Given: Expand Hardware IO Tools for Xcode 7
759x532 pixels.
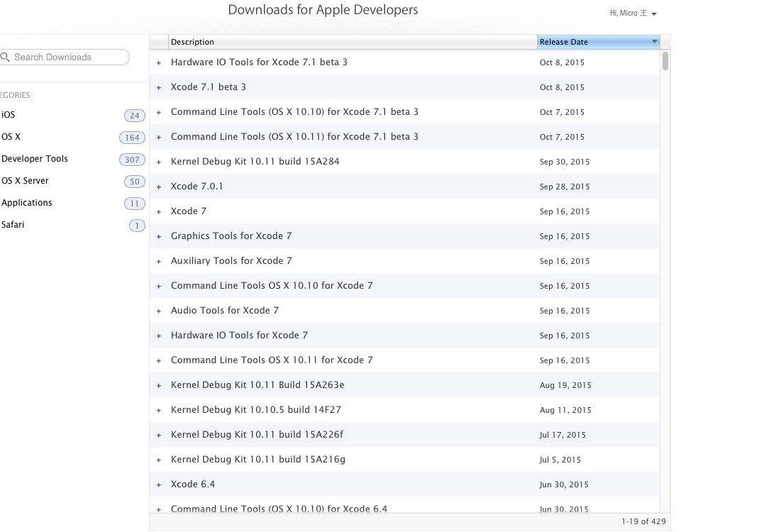Looking at the screenshot, I should [x=159, y=336].
